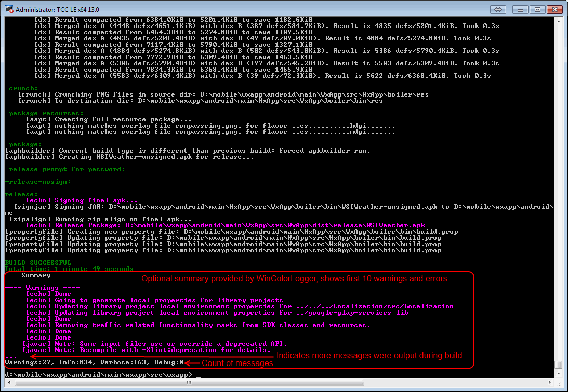This screenshot has height=392, width=568.
Task: Click the '-package:' target label
Action: click(x=23, y=144)
